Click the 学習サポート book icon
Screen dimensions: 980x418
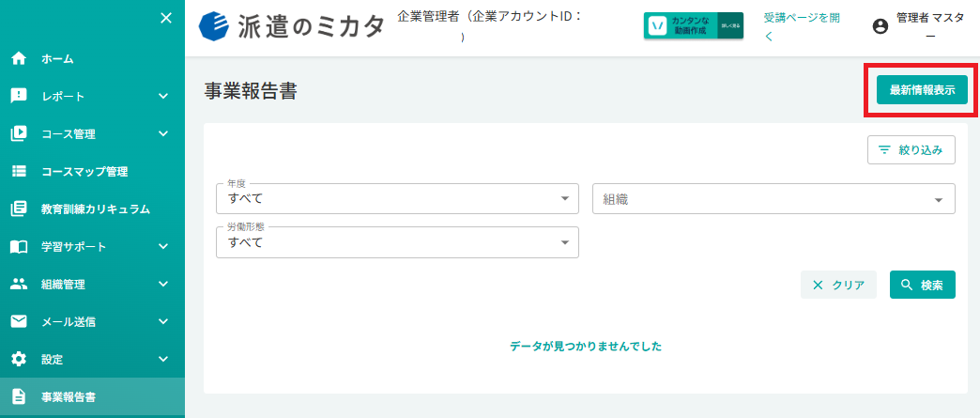click(x=19, y=246)
